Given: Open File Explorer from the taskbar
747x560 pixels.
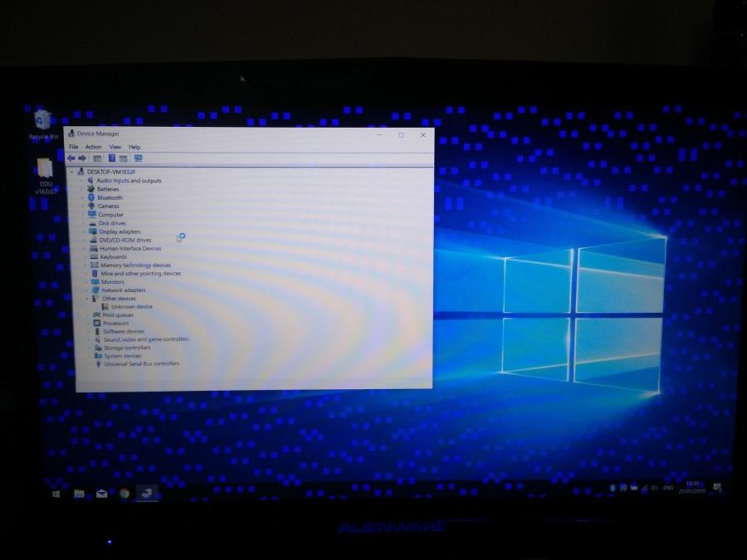Looking at the screenshot, I should [x=79, y=494].
